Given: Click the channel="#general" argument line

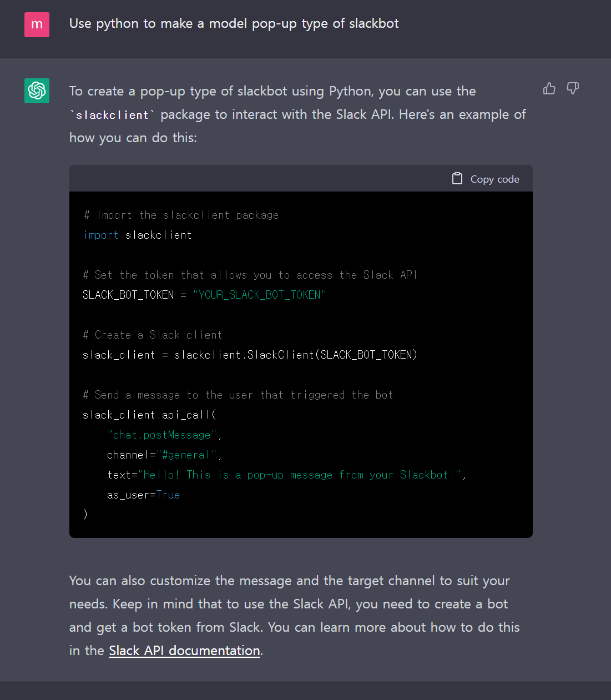Looking at the screenshot, I should (164, 455).
